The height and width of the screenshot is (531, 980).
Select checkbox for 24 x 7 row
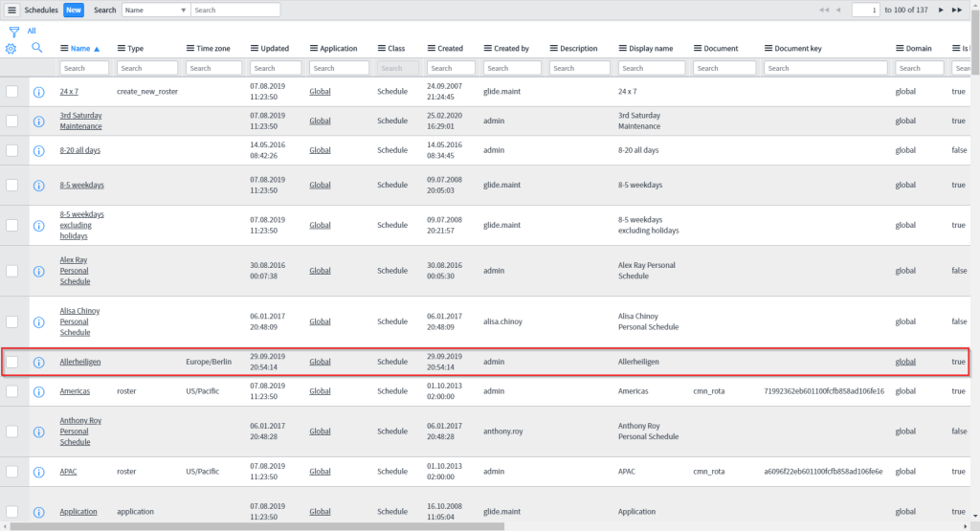(12, 91)
